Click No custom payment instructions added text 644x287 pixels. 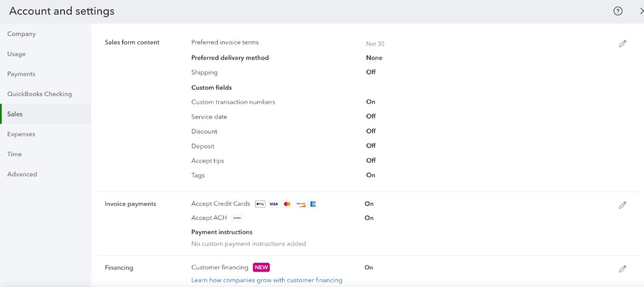pos(248,244)
